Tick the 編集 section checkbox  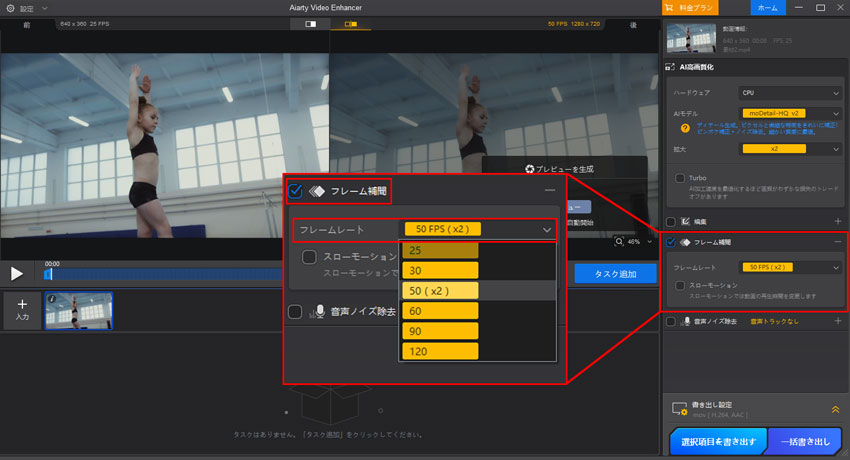(671, 221)
